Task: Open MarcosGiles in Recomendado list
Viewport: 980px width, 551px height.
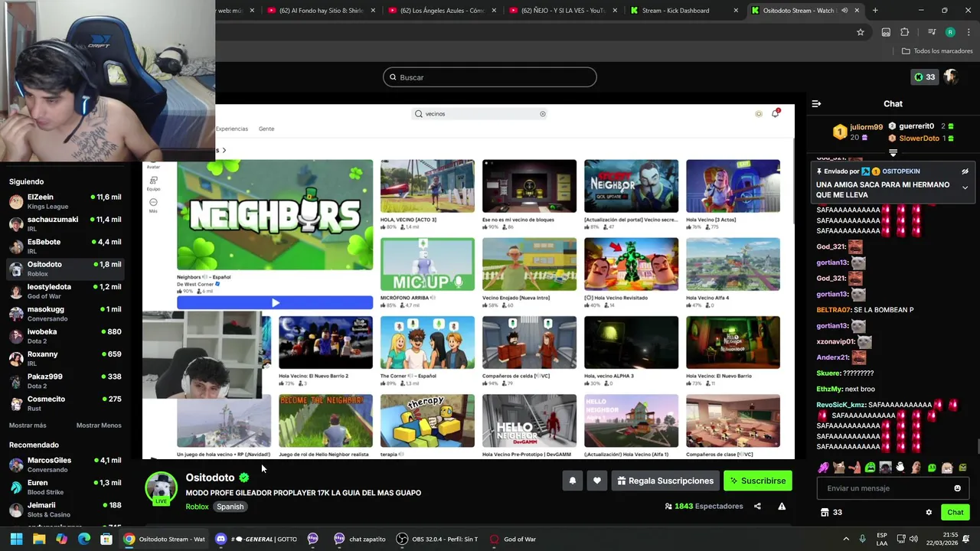Action: [x=65, y=465]
